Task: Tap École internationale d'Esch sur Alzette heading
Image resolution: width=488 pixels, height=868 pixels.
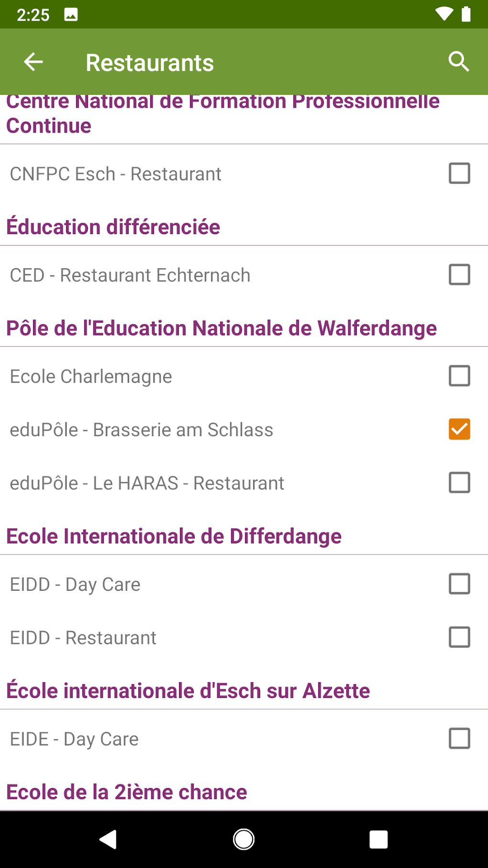Action: click(188, 691)
